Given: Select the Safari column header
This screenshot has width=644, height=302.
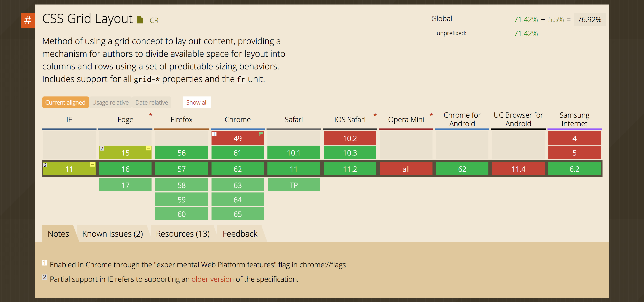Looking at the screenshot, I should [294, 120].
